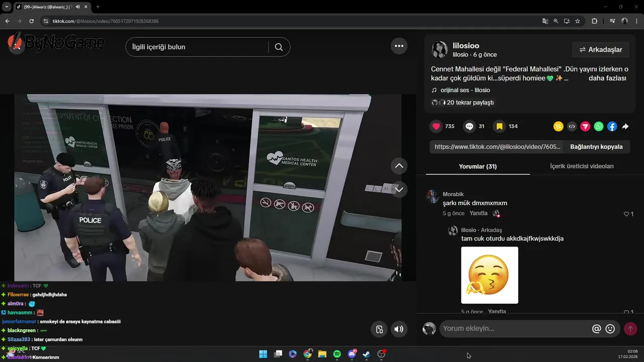Image resolution: width=644 pixels, height=362 pixels.
Task: Click chat message from juniorfatmanur
Action: 61,321
